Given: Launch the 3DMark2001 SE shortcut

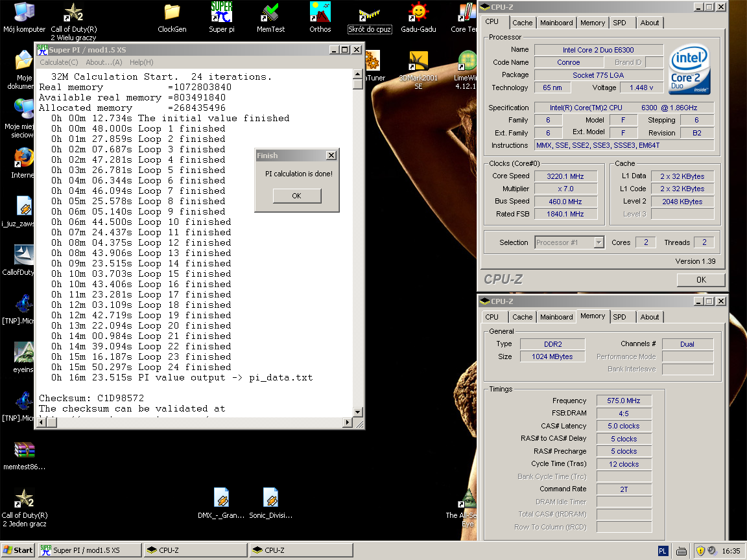Looking at the screenshot, I should pyautogui.click(x=418, y=62).
